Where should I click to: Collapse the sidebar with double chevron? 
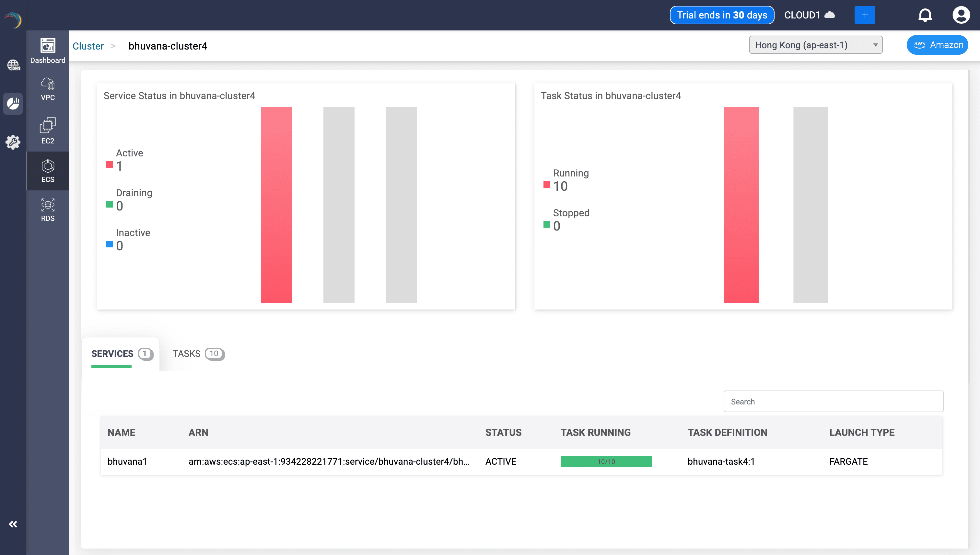pos(13,524)
